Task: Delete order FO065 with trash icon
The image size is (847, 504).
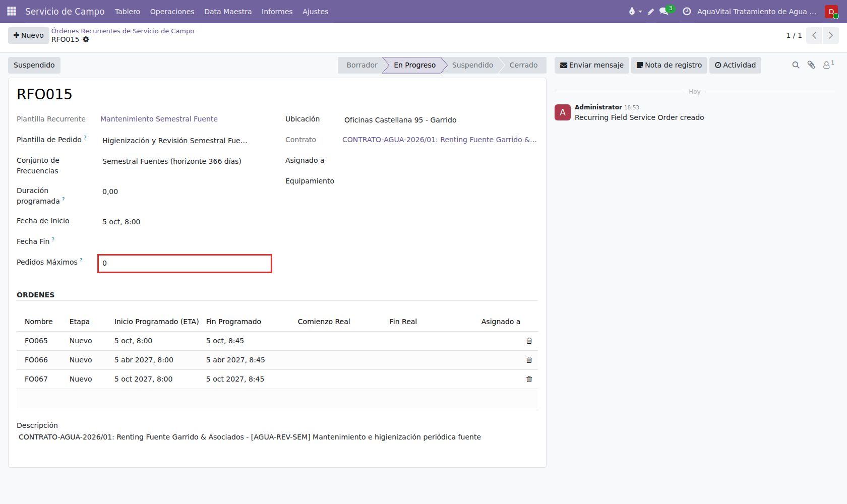Action: point(529,341)
